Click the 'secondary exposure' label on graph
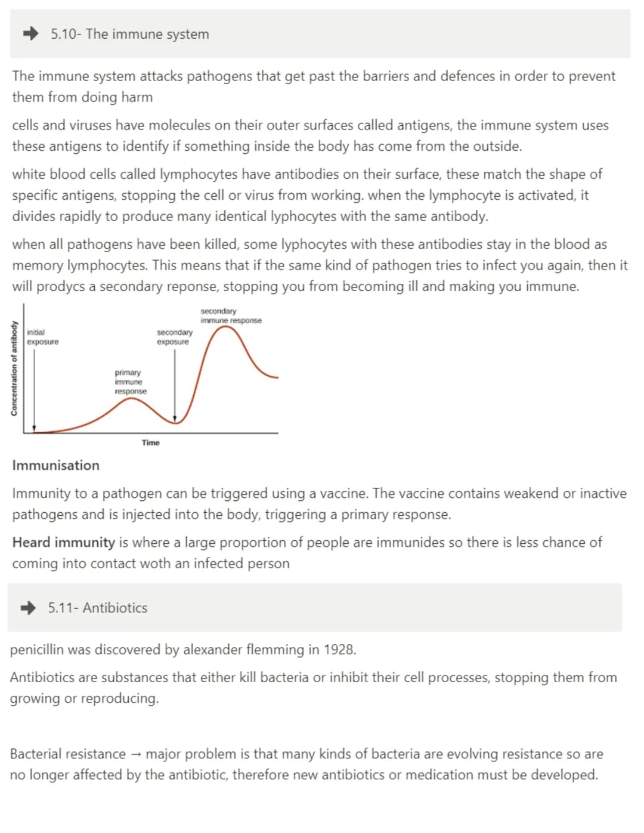644x833 pixels. (x=174, y=337)
